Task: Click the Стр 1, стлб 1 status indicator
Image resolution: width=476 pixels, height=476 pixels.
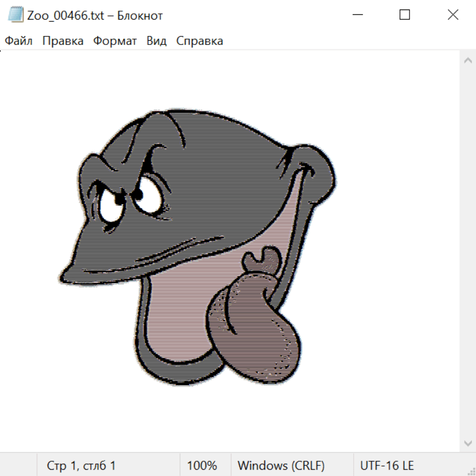Action: [81, 465]
